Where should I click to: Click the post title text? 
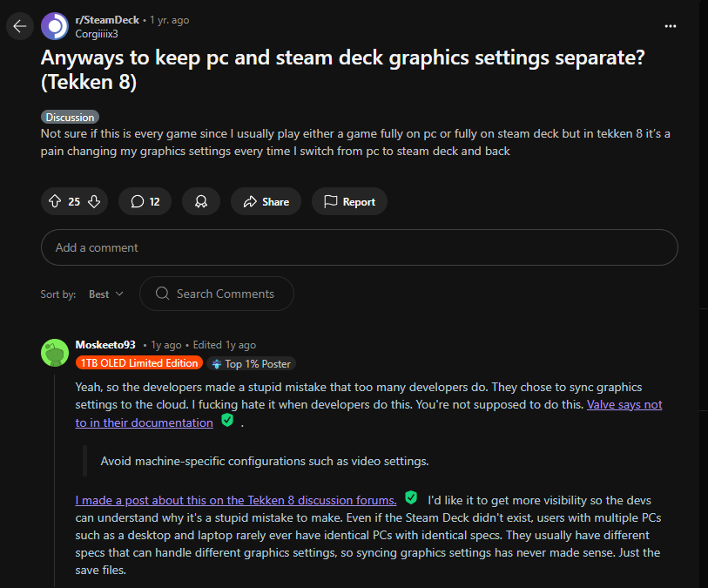343,70
